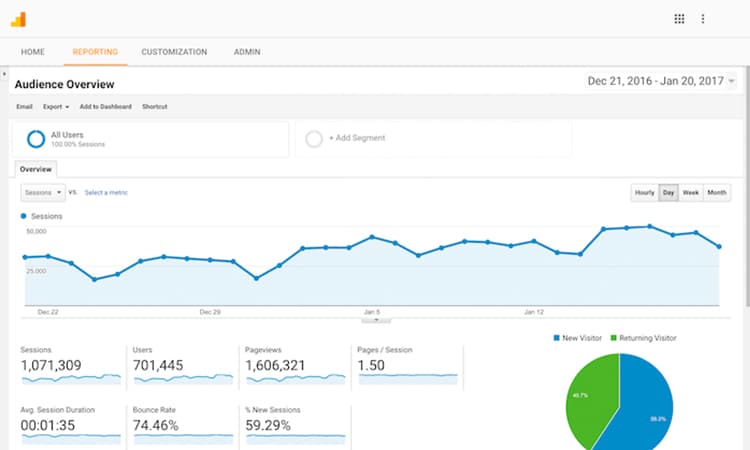The height and width of the screenshot is (450, 750).
Task: Click the Select a metric link
Action: pos(106,192)
